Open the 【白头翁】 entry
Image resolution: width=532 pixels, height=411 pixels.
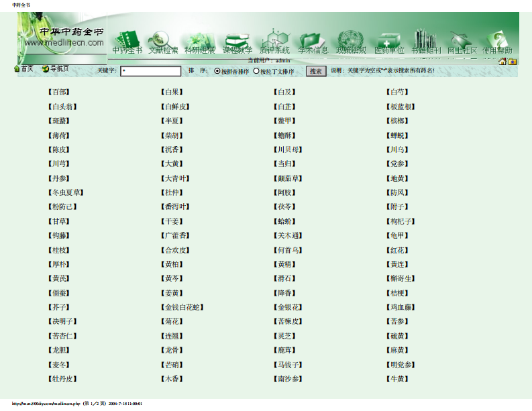click(62, 107)
